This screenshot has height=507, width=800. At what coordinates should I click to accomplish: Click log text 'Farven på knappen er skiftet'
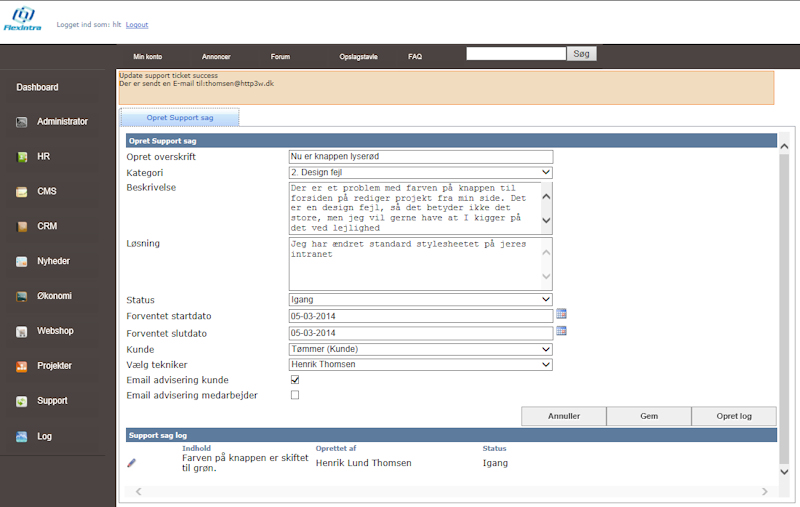point(245,458)
